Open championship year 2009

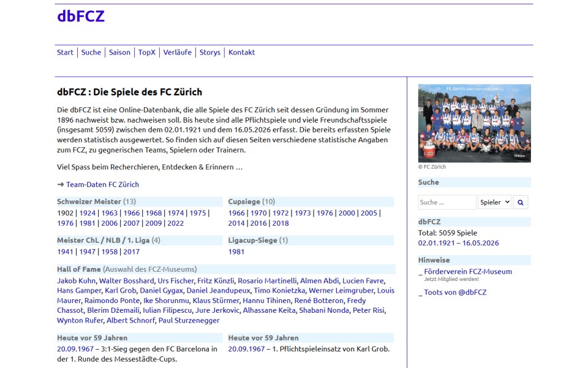pyautogui.click(x=154, y=223)
